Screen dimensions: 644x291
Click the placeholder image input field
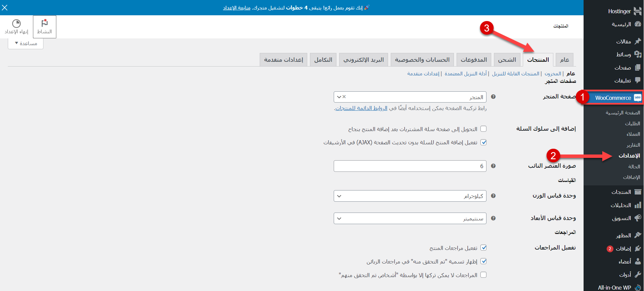pos(410,166)
